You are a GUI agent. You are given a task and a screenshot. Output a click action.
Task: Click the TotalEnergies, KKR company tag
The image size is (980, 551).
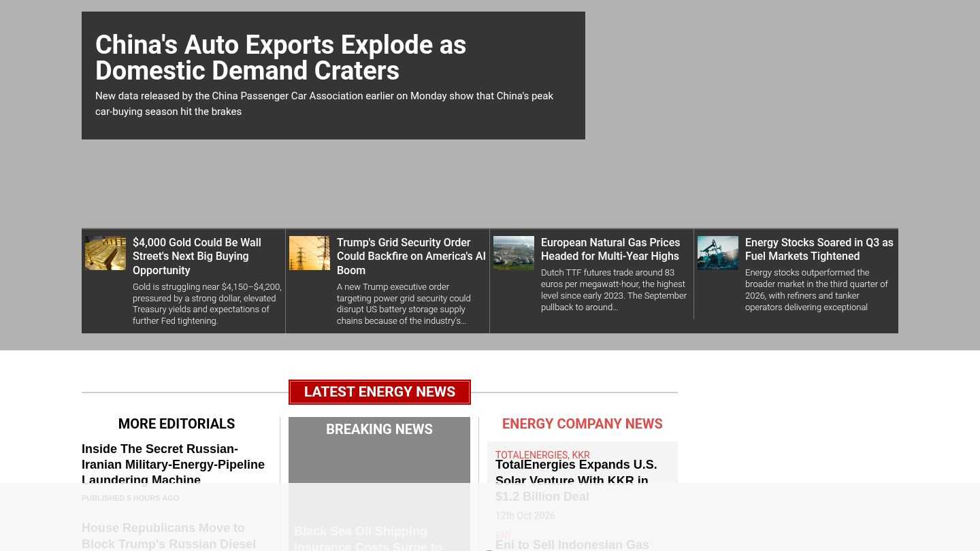click(x=542, y=455)
